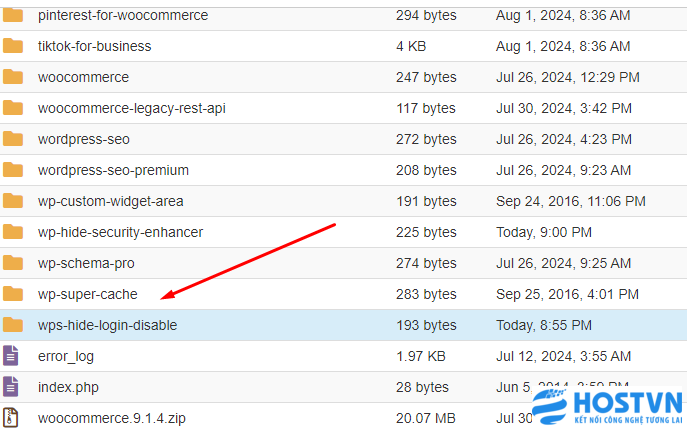The image size is (687, 433).
Task: Click the error_log file icon
Action: [x=11, y=356]
